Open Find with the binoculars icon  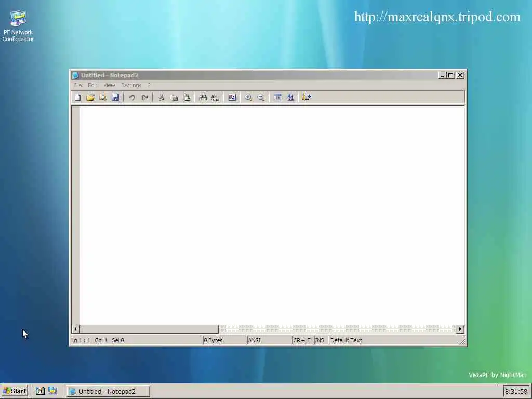[203, 97]
